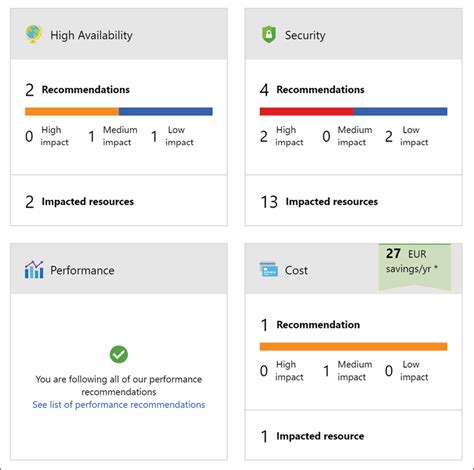Viewport: 474px width, 470px height.
Task: View 1 Impacted resource in Cost
Action: 312,436
